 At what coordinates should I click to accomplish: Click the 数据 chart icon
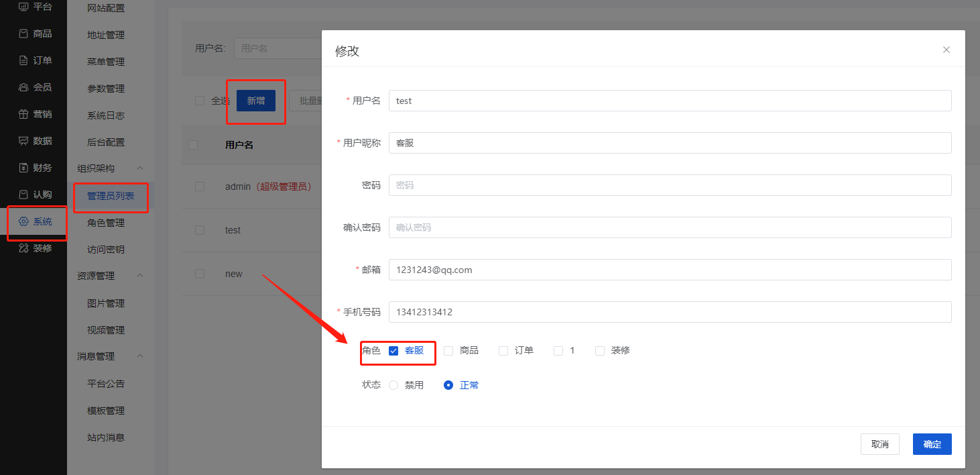point(23,141)
